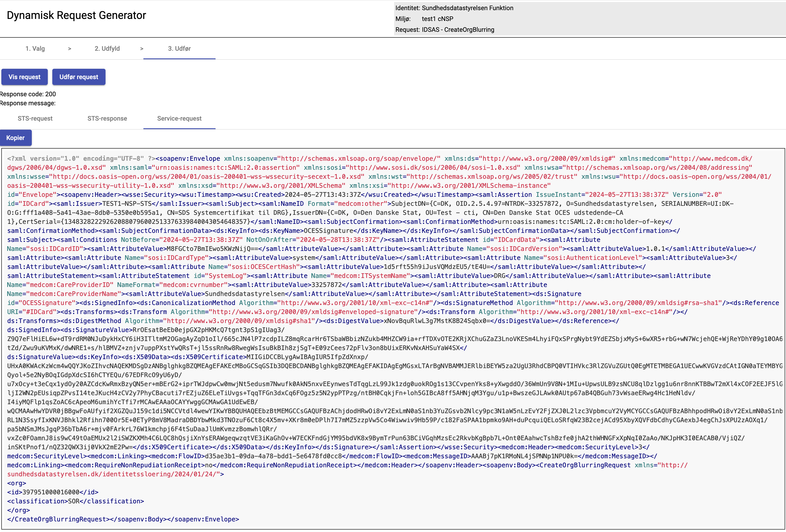Click the Response code: 200 text

pos(28,94)
